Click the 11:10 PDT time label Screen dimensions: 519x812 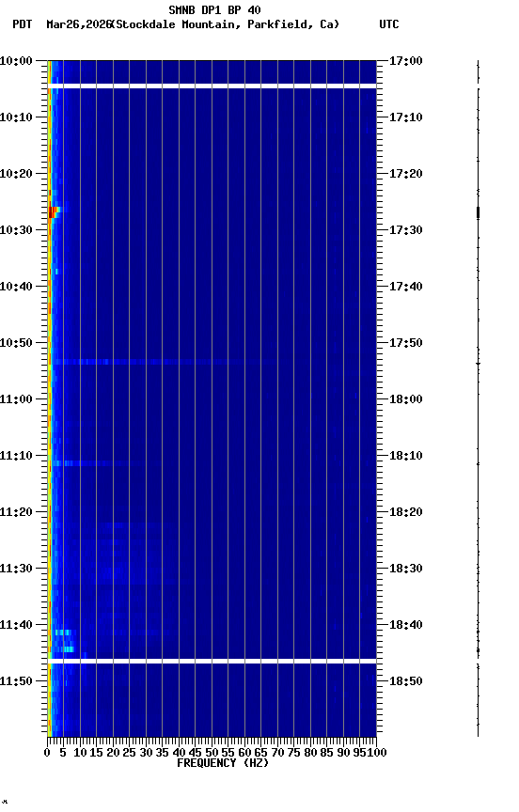[x=16, y=456]
